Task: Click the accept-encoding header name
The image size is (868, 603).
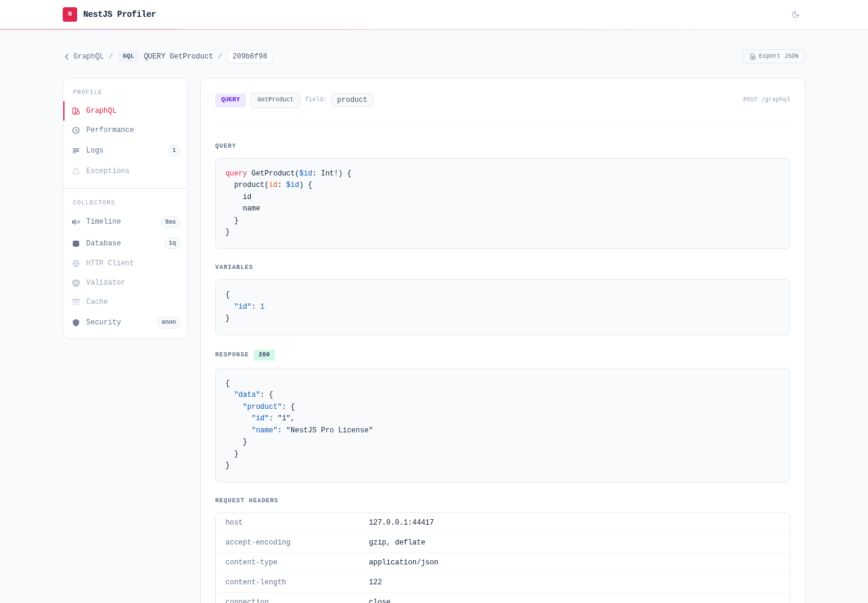Action: pyautogui.click(x=258, y=543)
